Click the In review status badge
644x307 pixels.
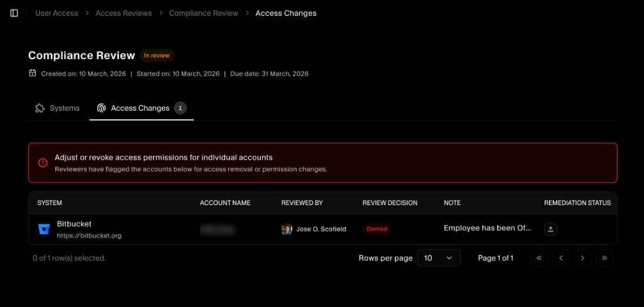pyautogui.click(x=157, y=55)
